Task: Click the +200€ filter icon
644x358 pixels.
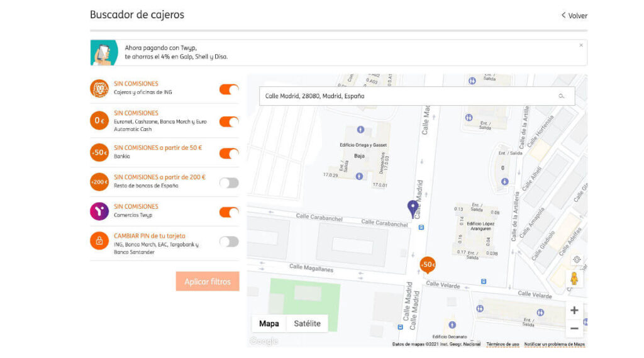Action: pyautogui.click(x=99, y=182)
